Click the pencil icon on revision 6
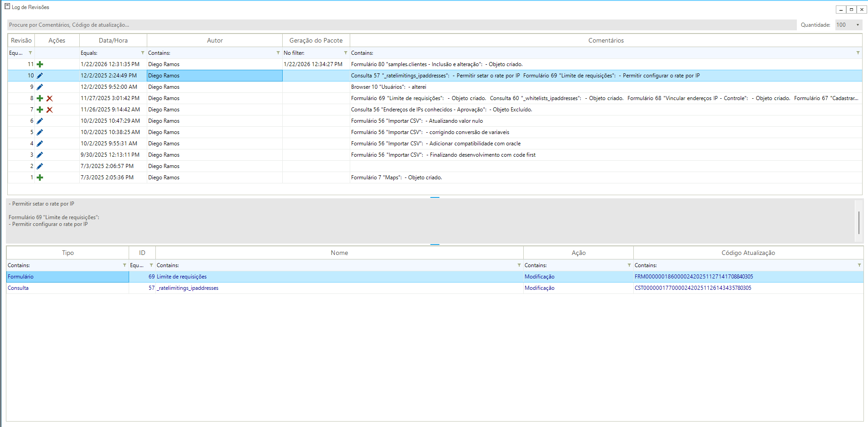Screen dimensions: 868x427 40,121
